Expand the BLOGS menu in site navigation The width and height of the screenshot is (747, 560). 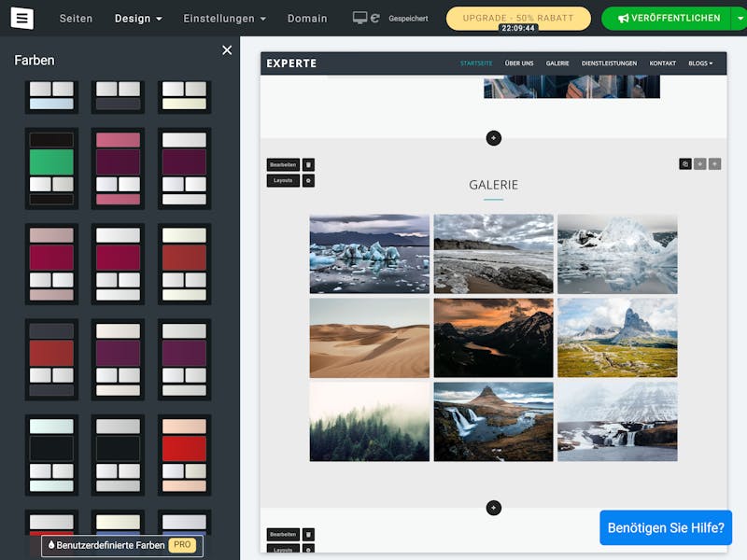tap(700, 63)
